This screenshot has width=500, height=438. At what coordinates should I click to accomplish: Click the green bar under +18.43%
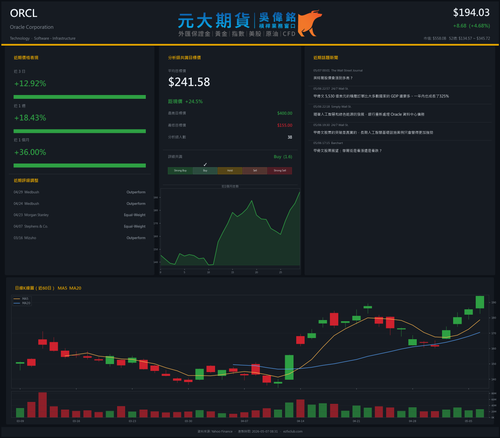(80, 131)
